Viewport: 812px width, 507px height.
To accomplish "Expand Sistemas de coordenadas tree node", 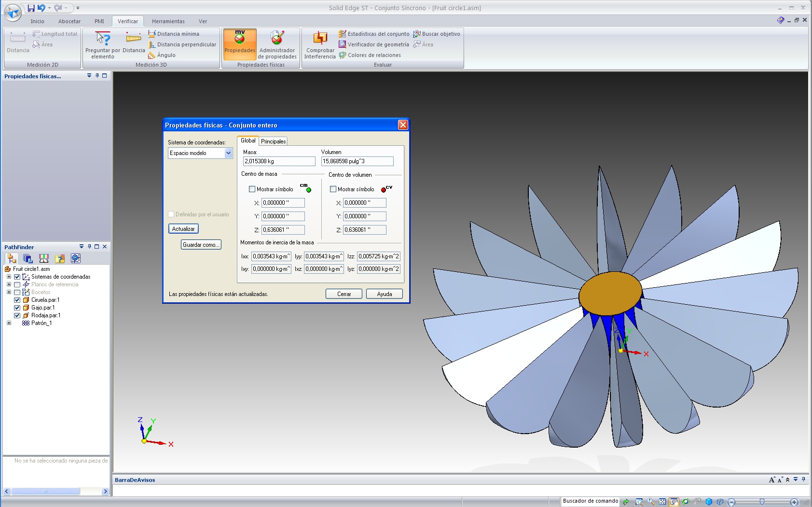I will (9, 277).
